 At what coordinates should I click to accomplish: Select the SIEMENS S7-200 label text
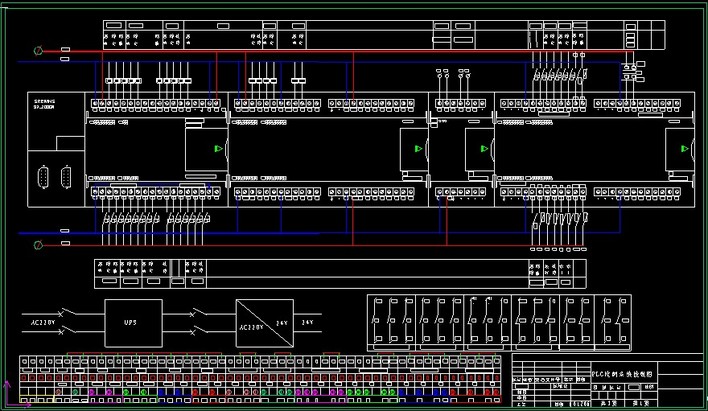pos(46,104)
